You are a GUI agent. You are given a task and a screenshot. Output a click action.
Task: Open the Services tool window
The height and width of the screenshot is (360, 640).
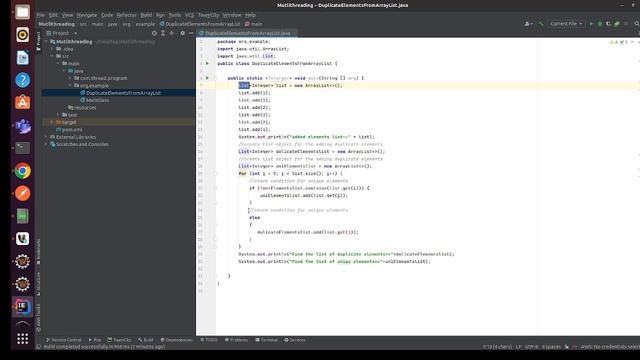coord(295,340)
